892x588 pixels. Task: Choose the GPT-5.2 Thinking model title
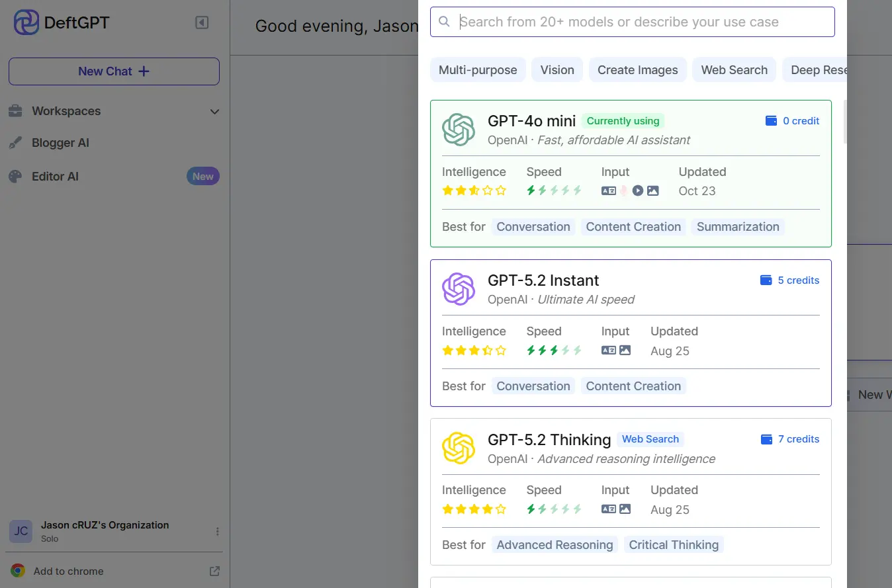point(549,440)
